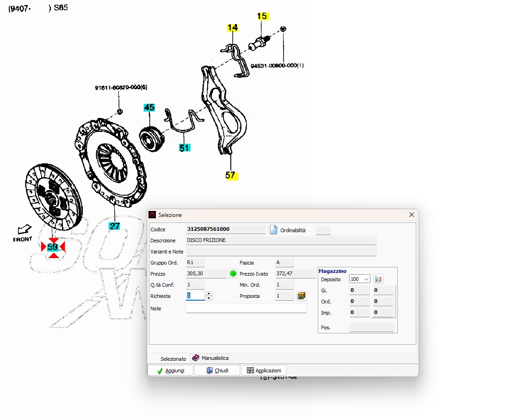Decrease Richiesta quantity with down arrow
The image size is (512, 420).
pyautogui.click(x=209, y=298)
